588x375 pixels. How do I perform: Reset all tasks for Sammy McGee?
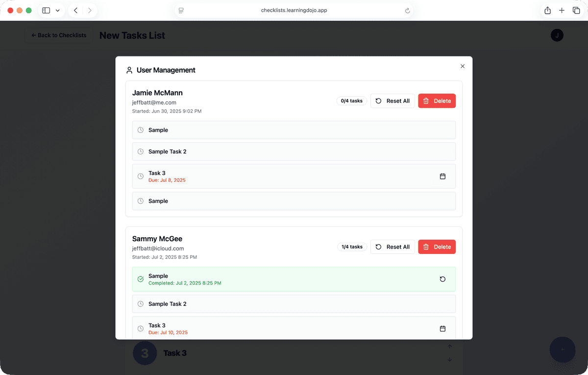(392, 247)
